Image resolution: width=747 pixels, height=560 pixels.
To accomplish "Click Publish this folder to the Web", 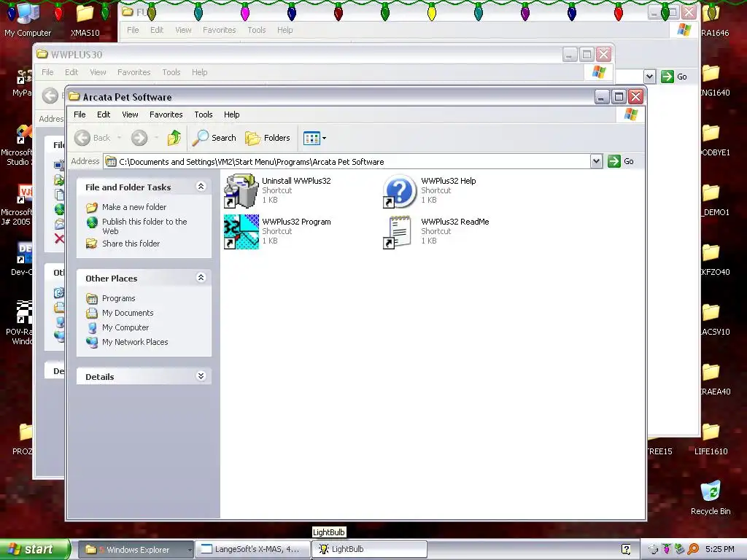I will (x=144, y=226).
